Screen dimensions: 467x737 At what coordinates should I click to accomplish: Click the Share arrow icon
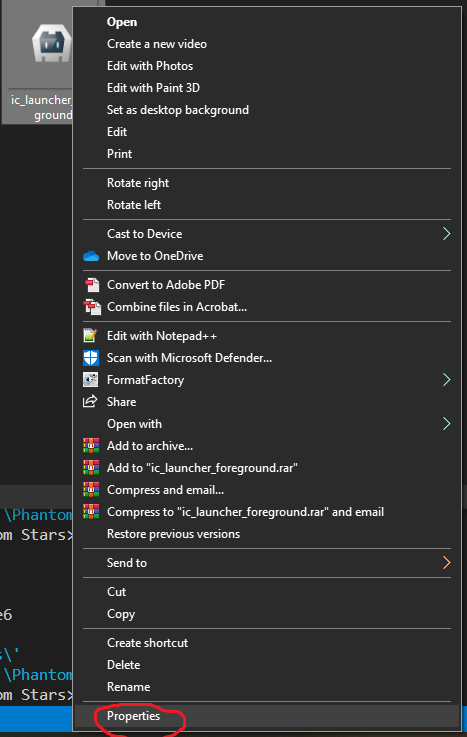tap(90, 401)
